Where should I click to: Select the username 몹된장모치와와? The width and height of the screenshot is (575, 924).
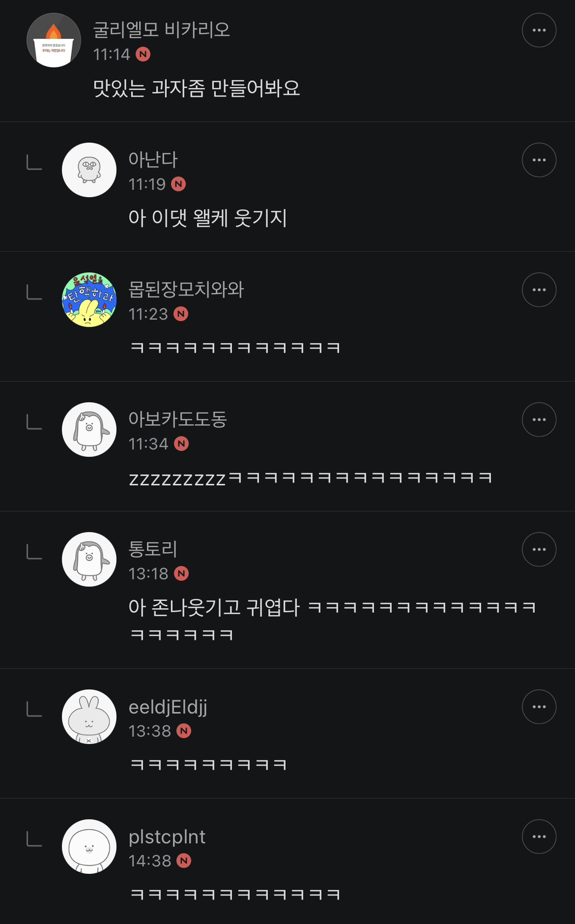pos(186,289)
